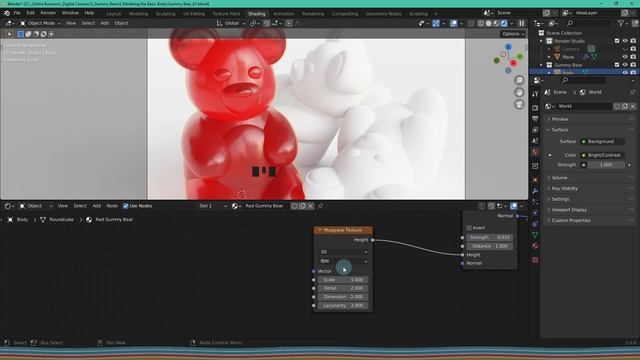
Task: Switch to the Shading workspace tab
Action: pos(256,13)
